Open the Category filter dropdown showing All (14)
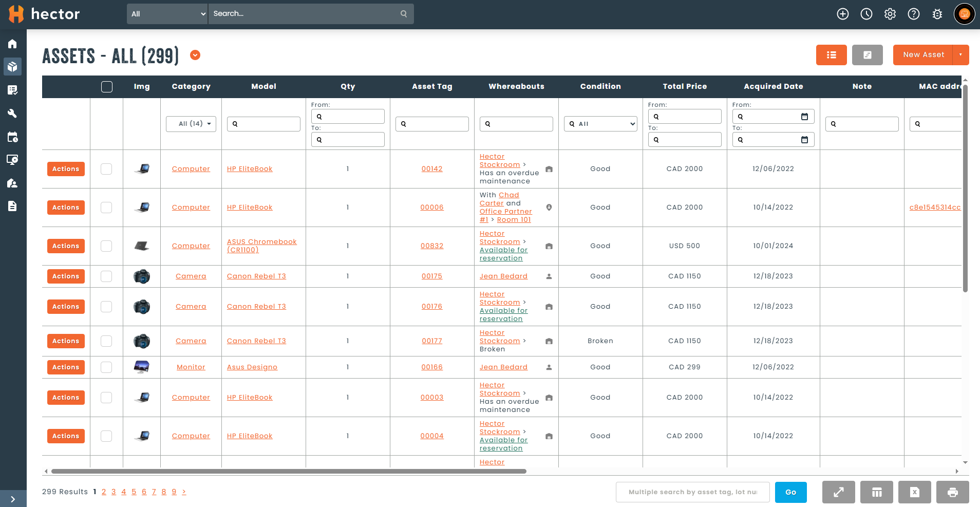Image resolution: width=980 pixels, height=507 pixels. 191,124
